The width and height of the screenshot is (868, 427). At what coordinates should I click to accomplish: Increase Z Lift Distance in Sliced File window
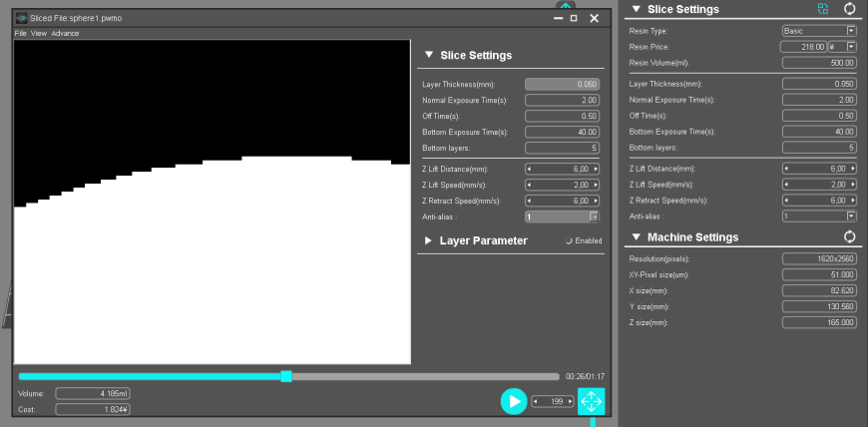pos(596,169)
